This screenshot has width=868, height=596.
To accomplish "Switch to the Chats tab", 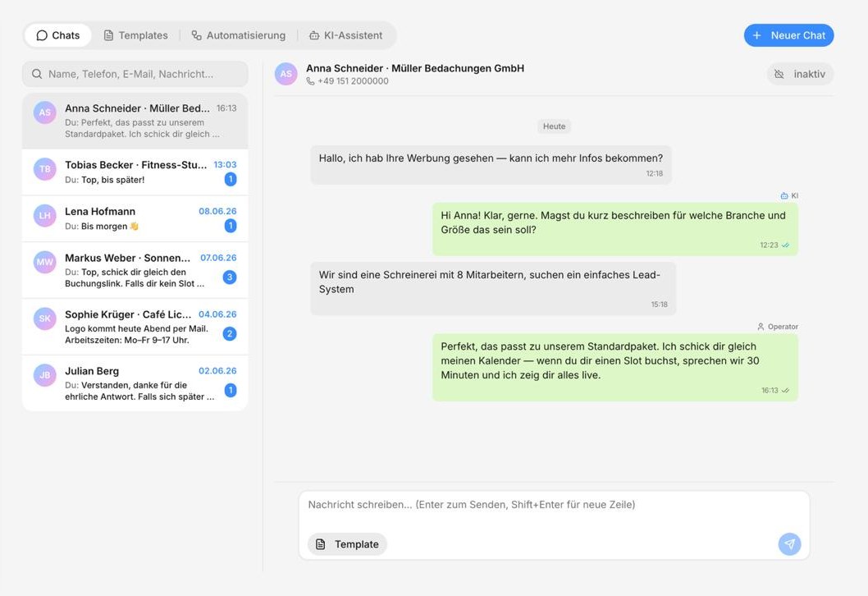I will tap(58, 35).
